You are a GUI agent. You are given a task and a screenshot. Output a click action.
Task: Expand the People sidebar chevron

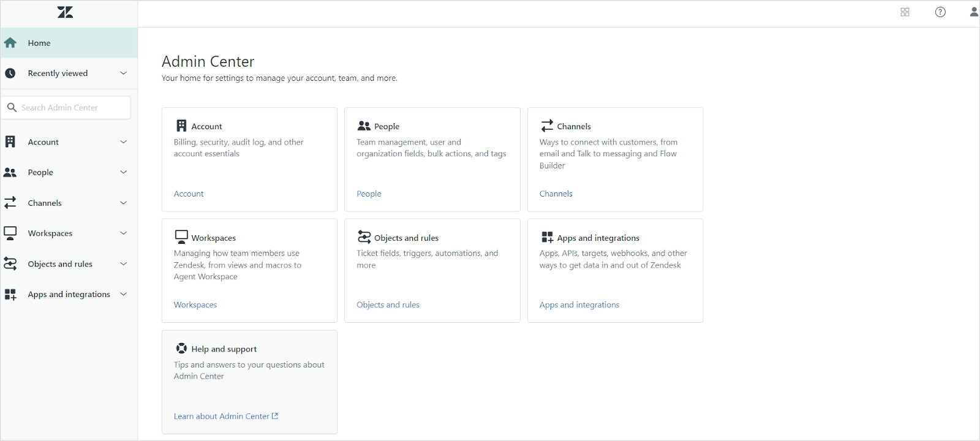[x=123, y=172]
